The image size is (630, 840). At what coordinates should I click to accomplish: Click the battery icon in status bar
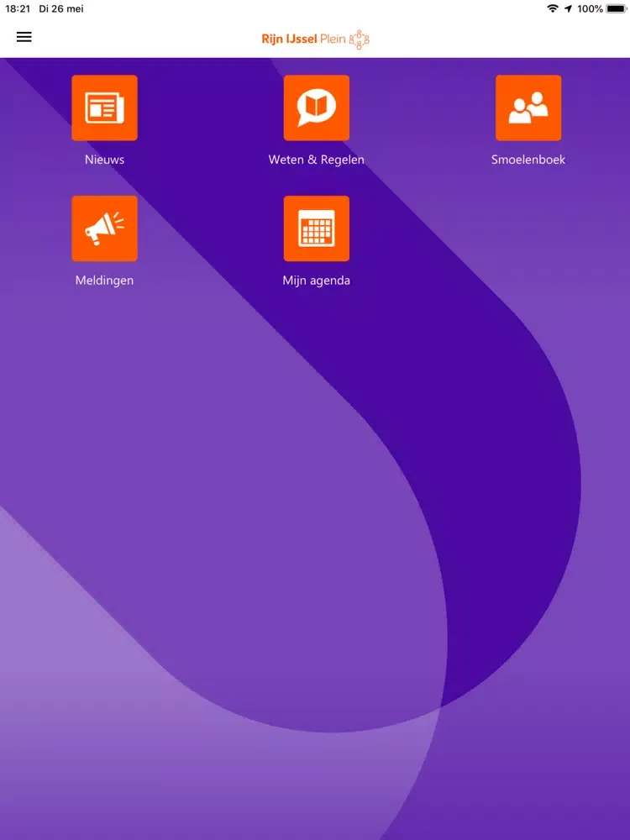pyautogui.click(x=617, y=8)
